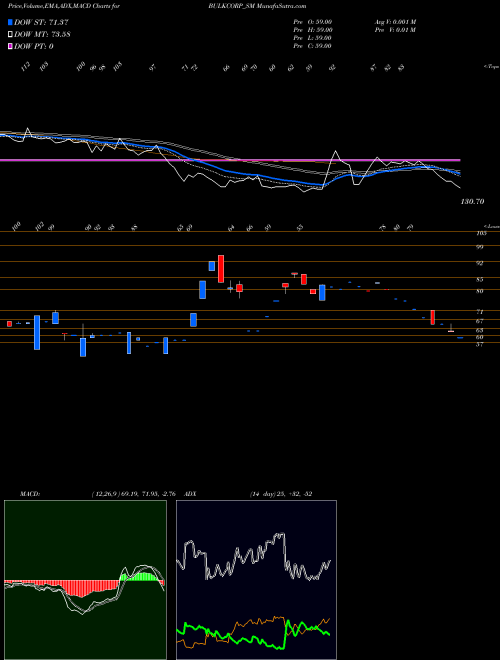Viewport: 500px width, 660px height.
Task: Click the 92 price axis label
Action: (x=479, y=263)
